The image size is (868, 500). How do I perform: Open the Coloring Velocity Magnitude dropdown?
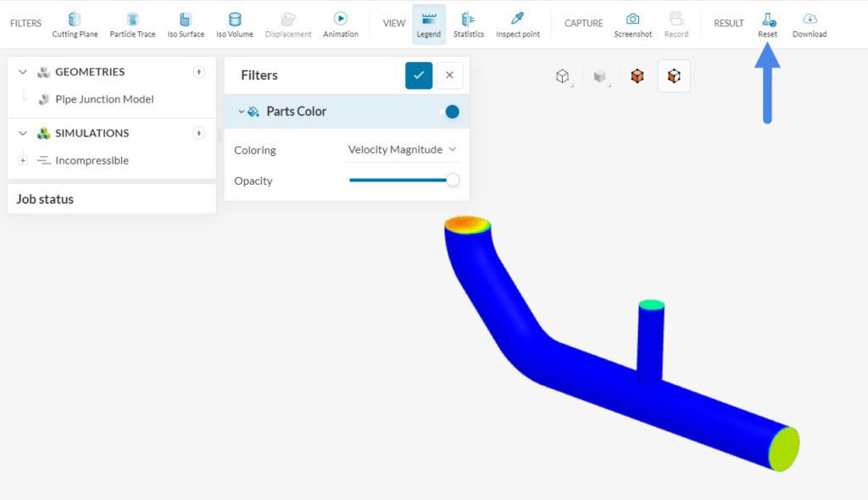[x=402, y=150]
